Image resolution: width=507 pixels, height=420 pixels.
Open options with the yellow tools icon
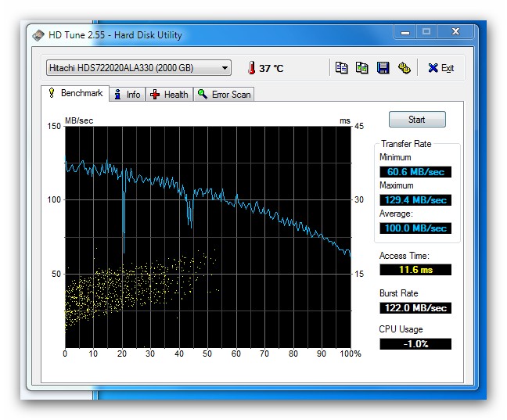(405, 68)
